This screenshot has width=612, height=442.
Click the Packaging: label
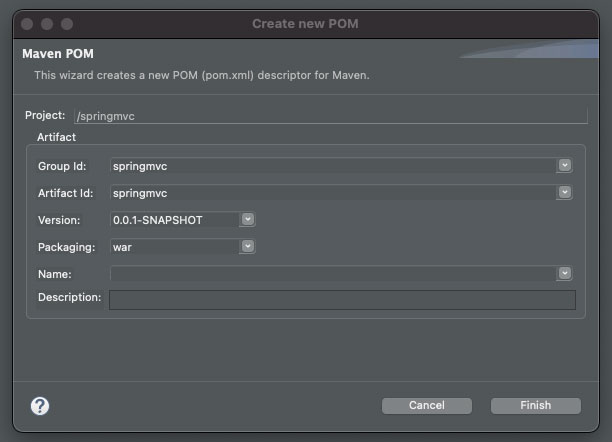pyautogui.click(x=66, y=247)
